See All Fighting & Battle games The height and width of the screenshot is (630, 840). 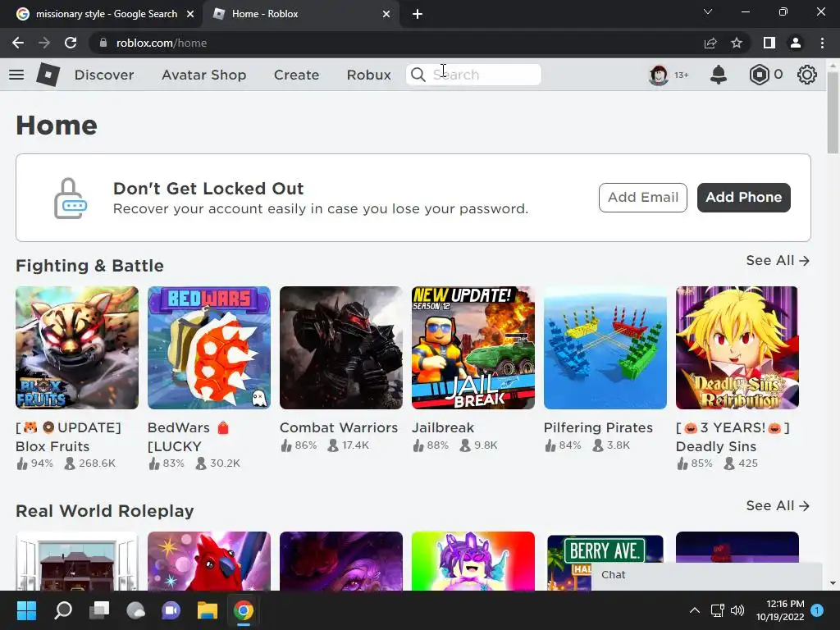pyautogui.click(x=778, y=260)
